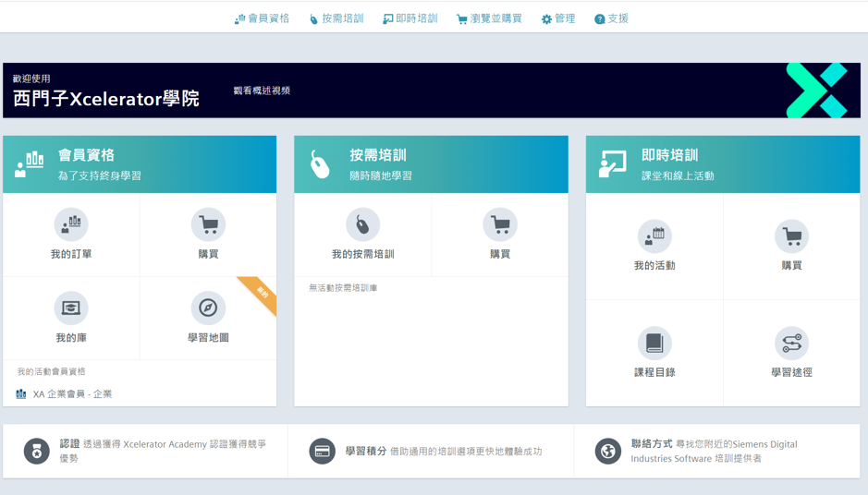Screen dimensions: 868x495
Task: Click the 我的活動 label
Action: (654, 266)
